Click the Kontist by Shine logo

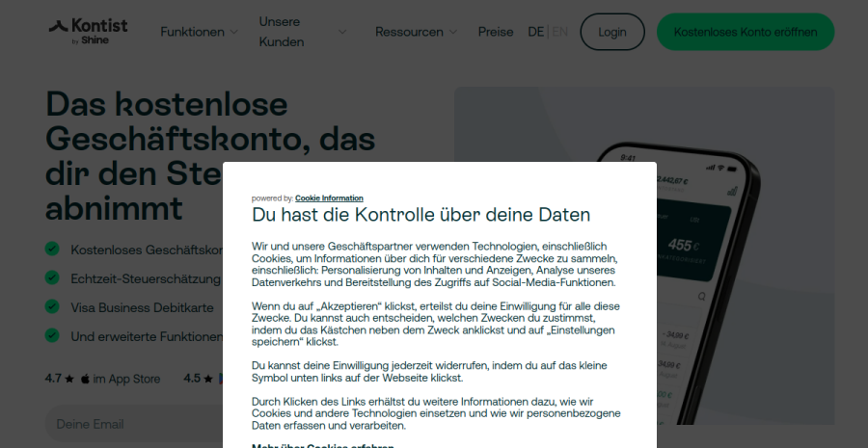click(x=88, y=32)
